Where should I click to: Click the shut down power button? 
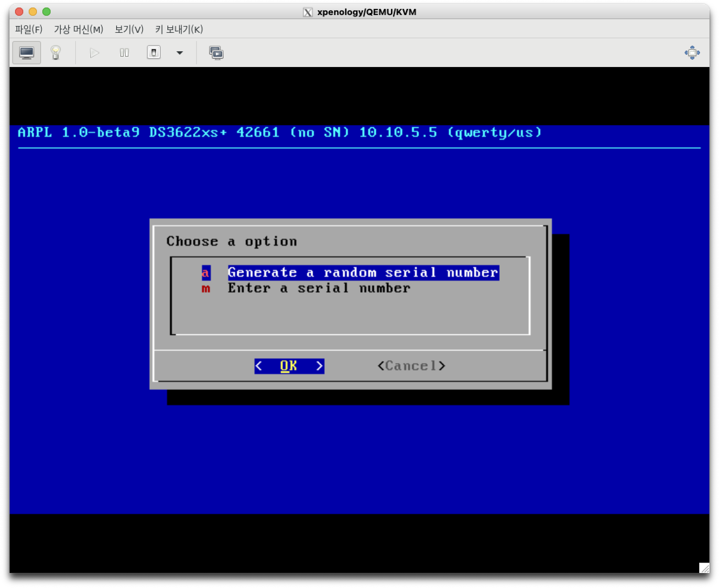click(154, 53)
